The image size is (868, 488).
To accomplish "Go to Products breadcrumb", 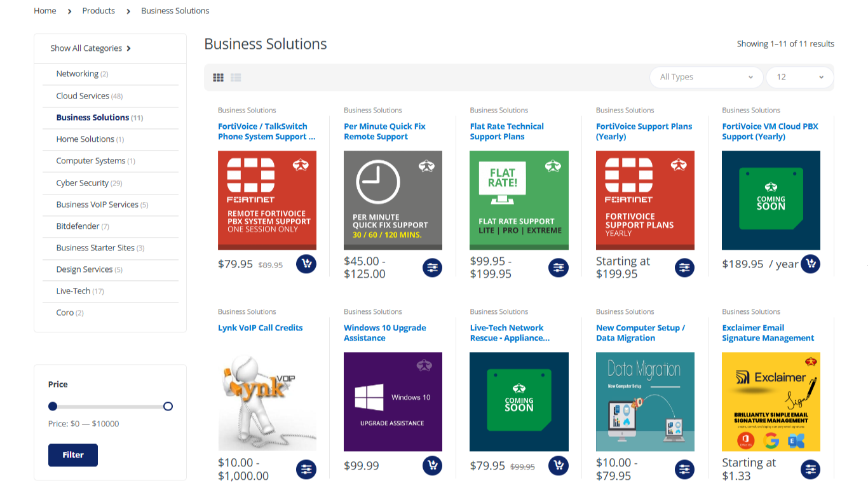I will pos(98,11).
